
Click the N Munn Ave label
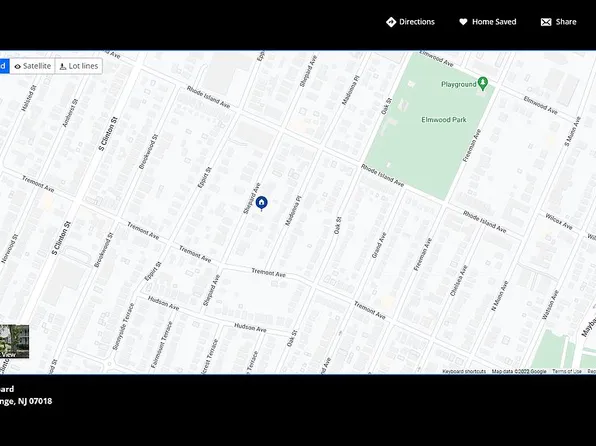pyautogui.click(x=499, y=296)
